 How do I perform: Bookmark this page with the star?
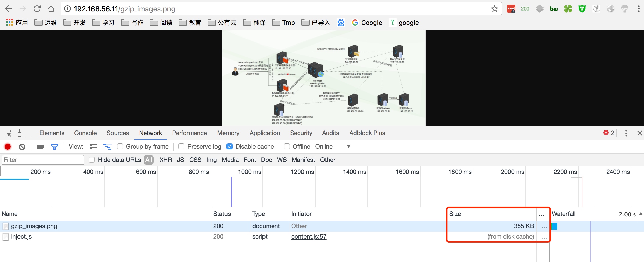click(x=494, y=9)
